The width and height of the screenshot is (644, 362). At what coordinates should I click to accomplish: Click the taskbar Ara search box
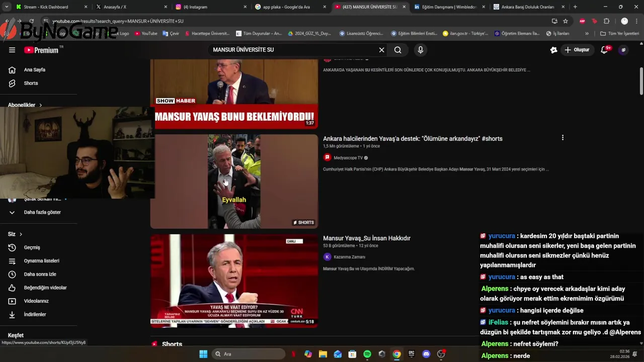point(249,354)
